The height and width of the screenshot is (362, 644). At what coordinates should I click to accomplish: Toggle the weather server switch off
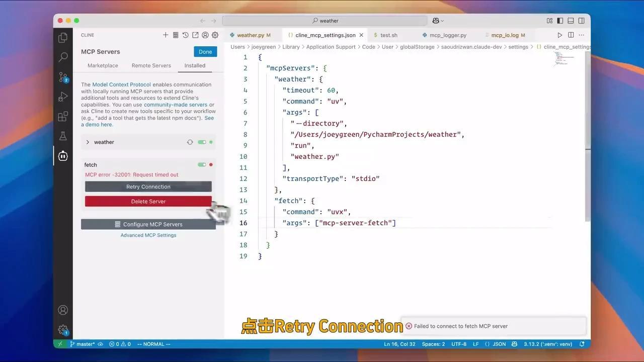click(x=202, y=142)
